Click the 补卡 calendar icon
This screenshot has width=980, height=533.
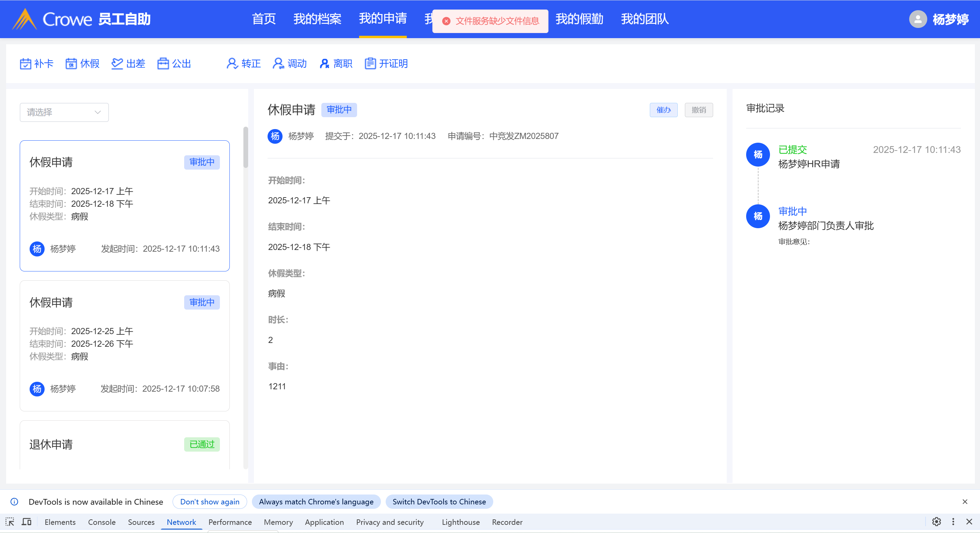click(26, 64)
